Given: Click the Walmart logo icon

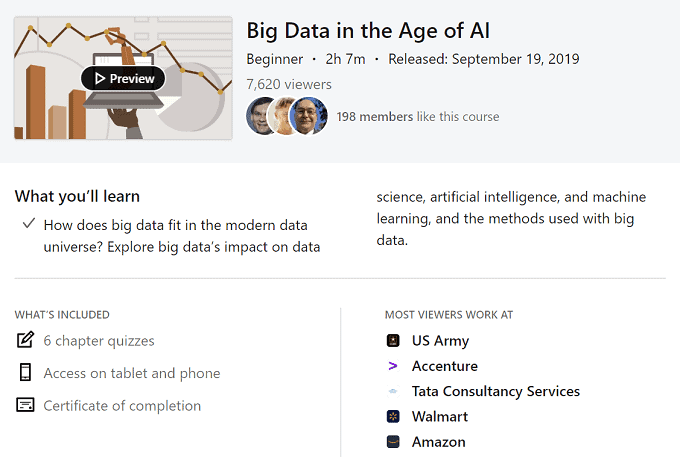Looking at the screenshot, I should click(393, 416).
